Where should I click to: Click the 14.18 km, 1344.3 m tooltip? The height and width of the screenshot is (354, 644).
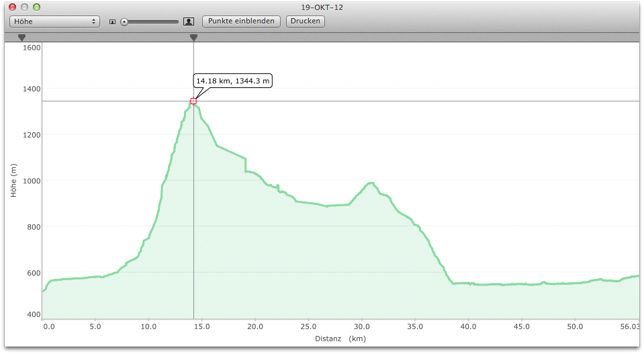point(233,81)
